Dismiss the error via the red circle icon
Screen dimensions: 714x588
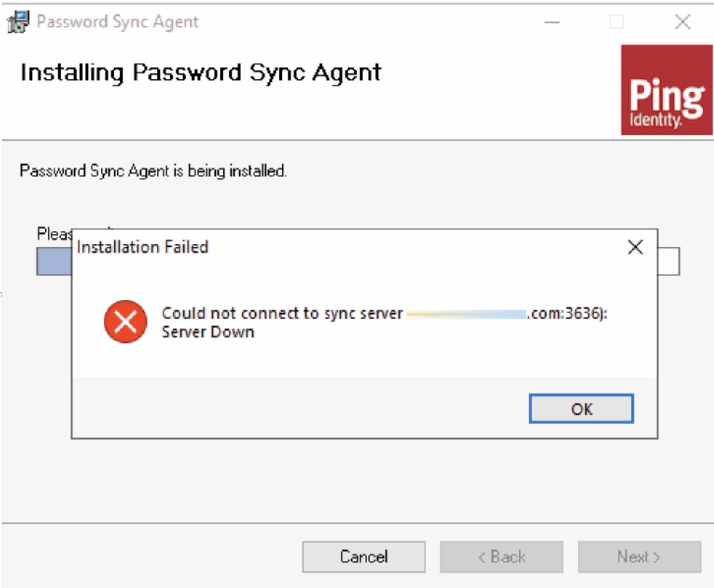(125, 322)
